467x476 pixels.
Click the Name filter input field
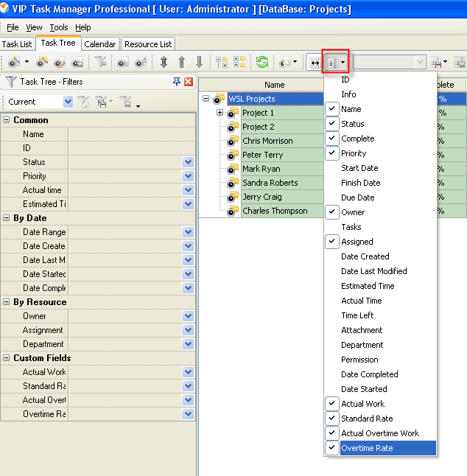[x=130, y=134]
